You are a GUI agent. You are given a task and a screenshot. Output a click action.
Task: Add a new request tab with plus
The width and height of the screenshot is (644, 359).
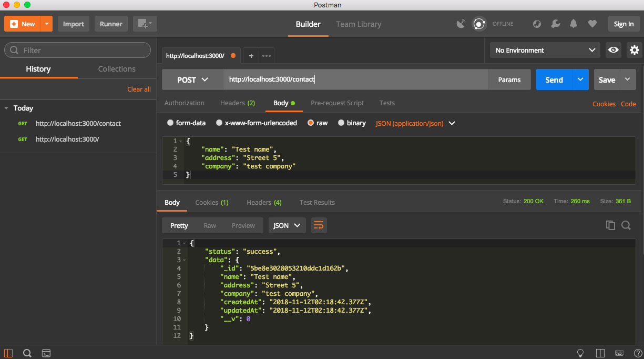coord(251,56)
